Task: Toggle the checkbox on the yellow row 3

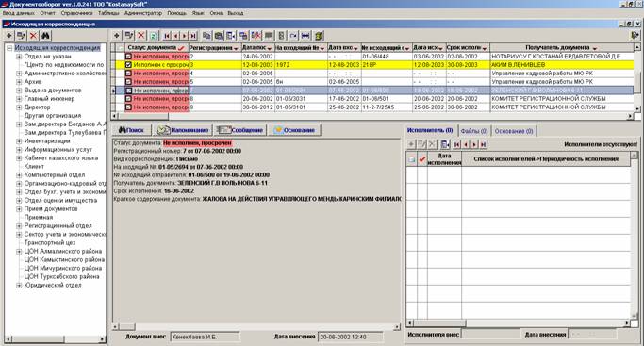Action: (128, 65)
